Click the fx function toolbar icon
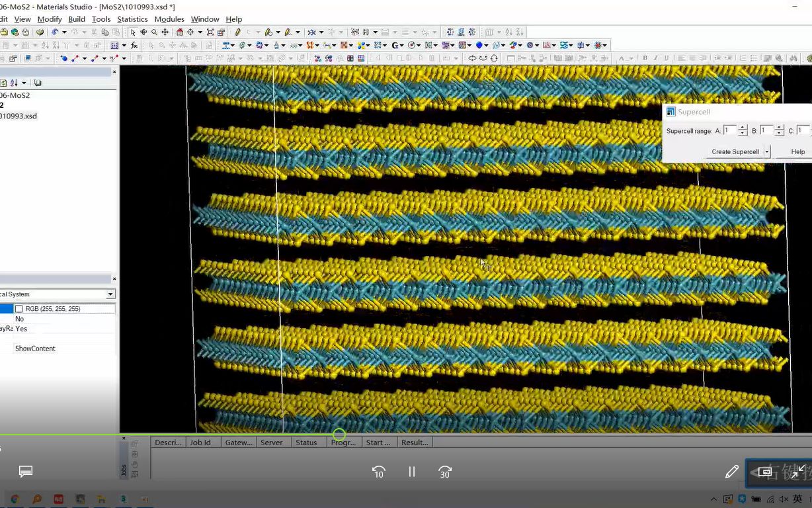The image size is (812, 508). pos(134,45)
